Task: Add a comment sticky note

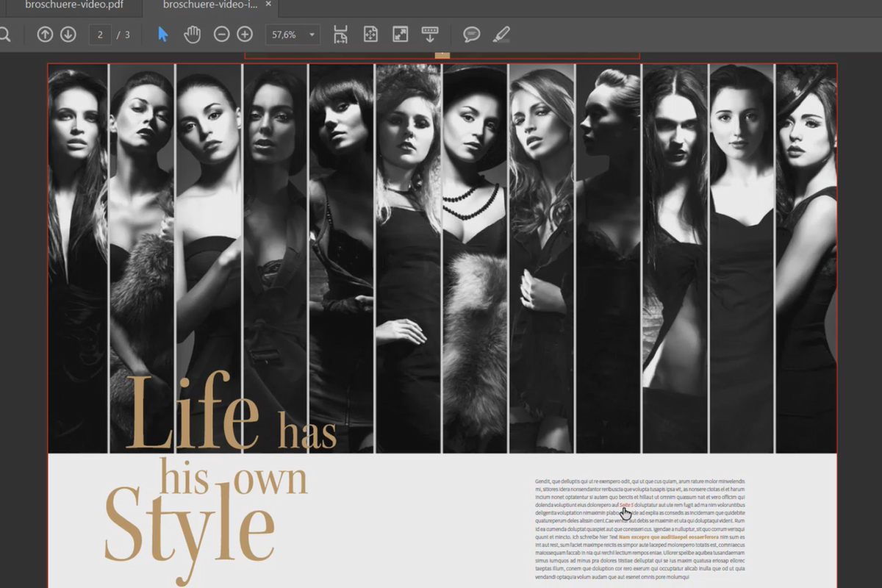Action: tap(472, 35)
